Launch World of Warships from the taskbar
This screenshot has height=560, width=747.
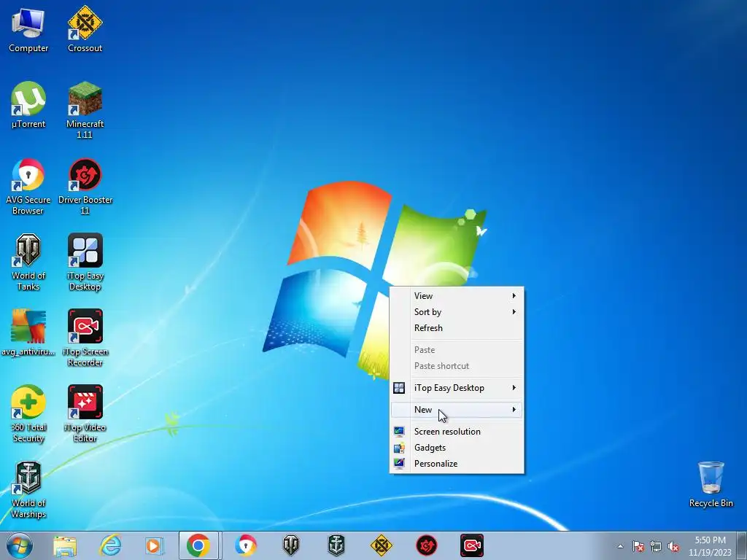[336, 545]
